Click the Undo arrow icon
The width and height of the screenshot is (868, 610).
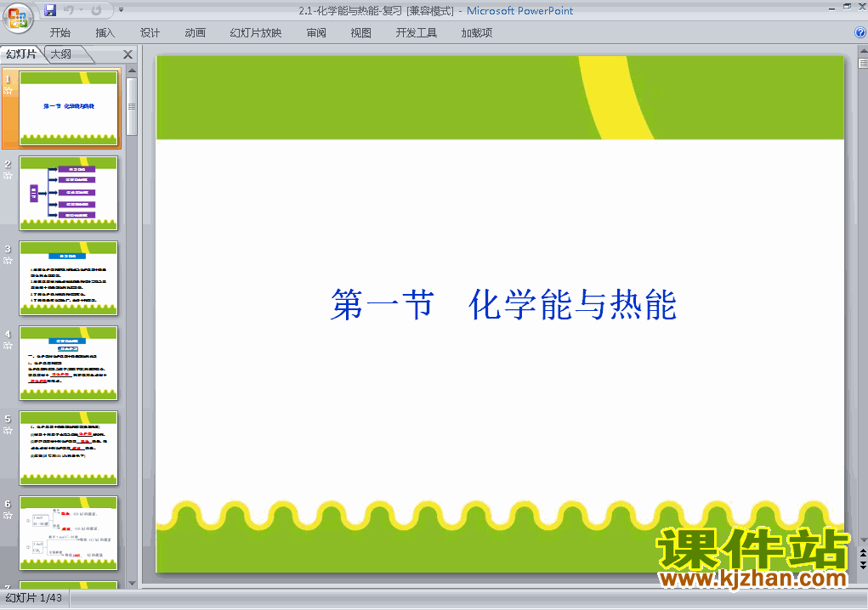click(69, 10)
